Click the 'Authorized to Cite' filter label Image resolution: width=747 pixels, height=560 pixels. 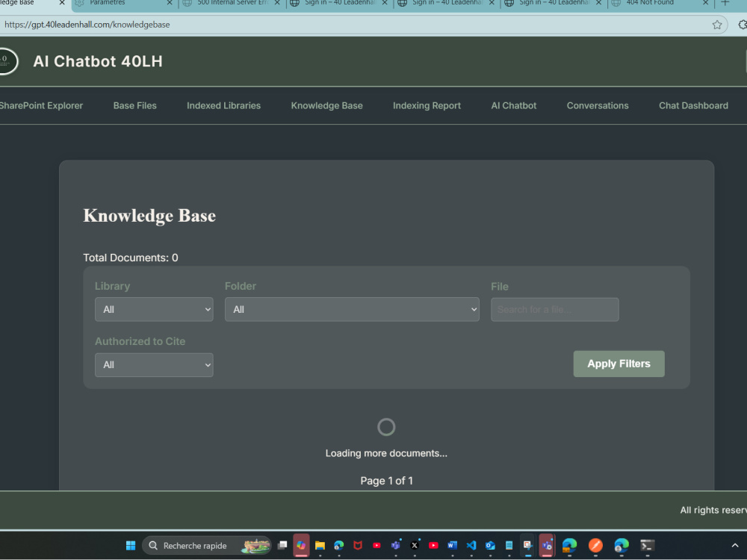pos(140,341)
